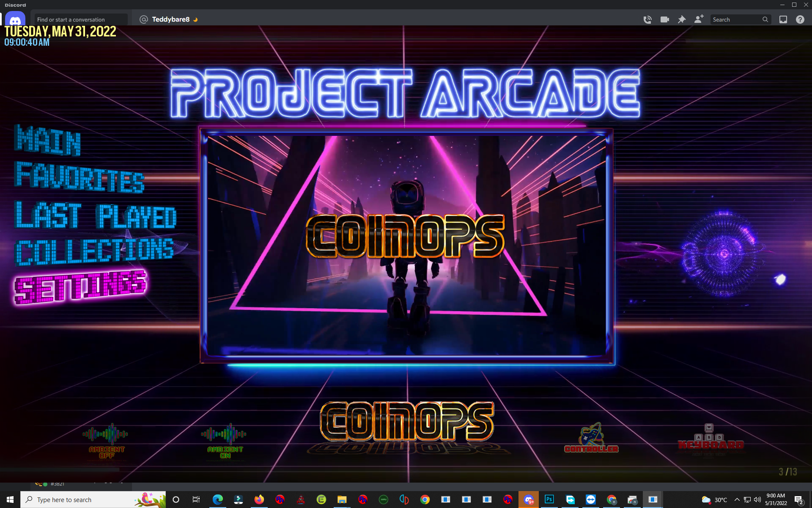Switch to TeamViewer on the taskbar
Image resolution: width=812 pixels, height=508 pixels.
(x=590, y=500)
